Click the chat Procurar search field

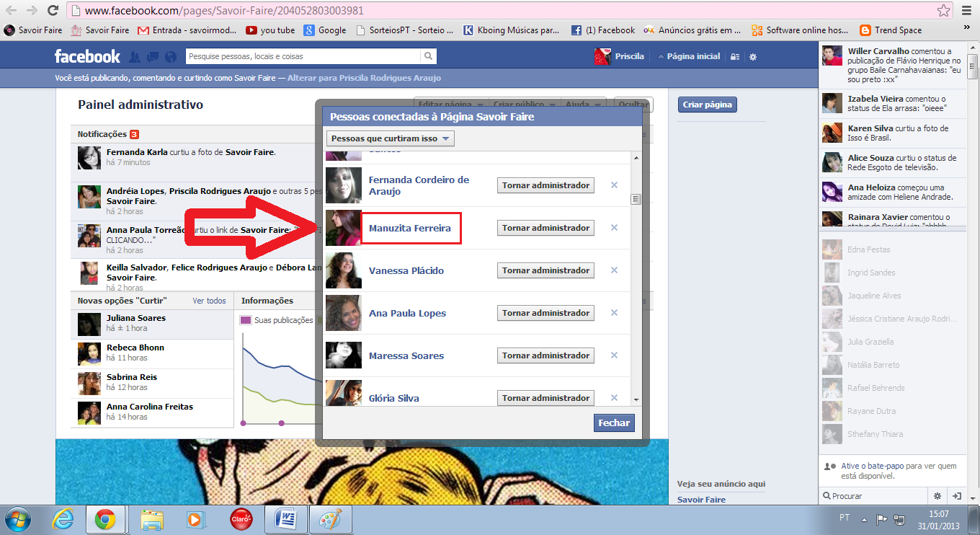coord(874,496)
